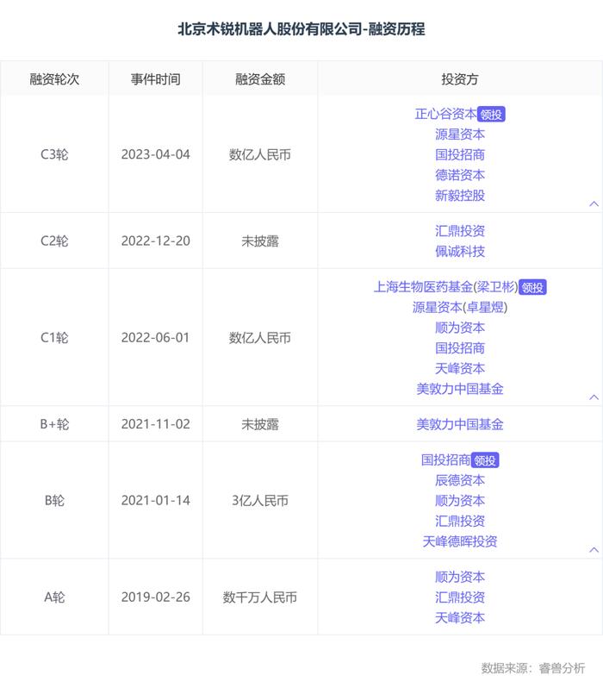
Task: Open 汇鼎投资 link in A轮 row
Action: (x=460, y=597)
